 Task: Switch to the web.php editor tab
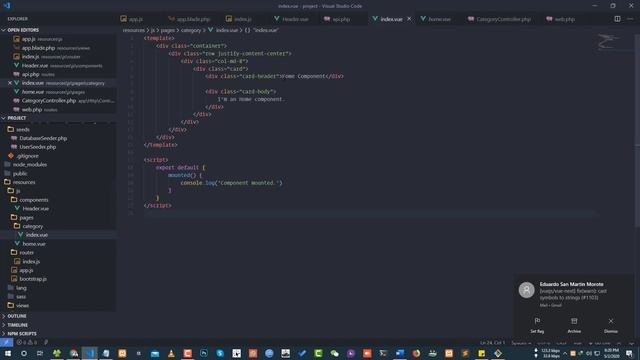[x=564, y=19]
